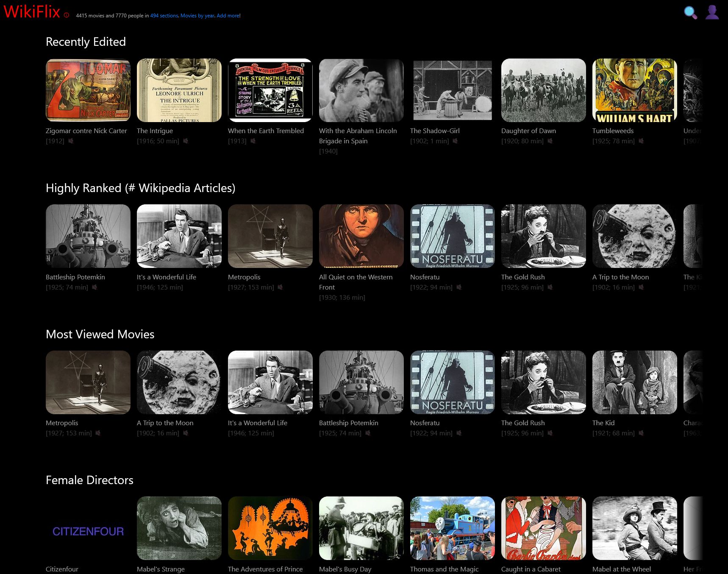Click the red info icon beside WikiFlix
728x574 pixels.
pyautogui.click(x=67, y=15)
